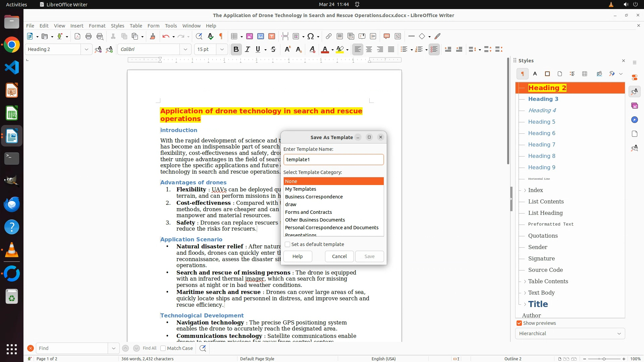Click the Justified alignment icon
The height and width of the screenshot is (362, 644).
click(x=391, y=49)
